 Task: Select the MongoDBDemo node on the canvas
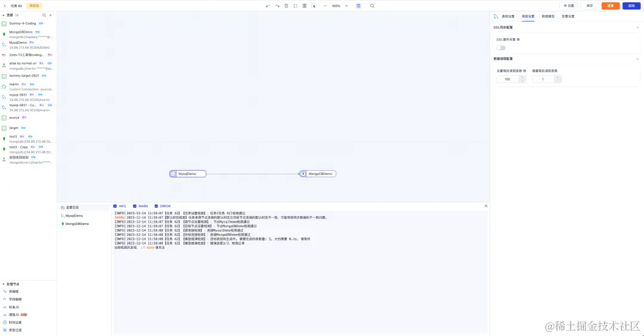pos(317,174)
